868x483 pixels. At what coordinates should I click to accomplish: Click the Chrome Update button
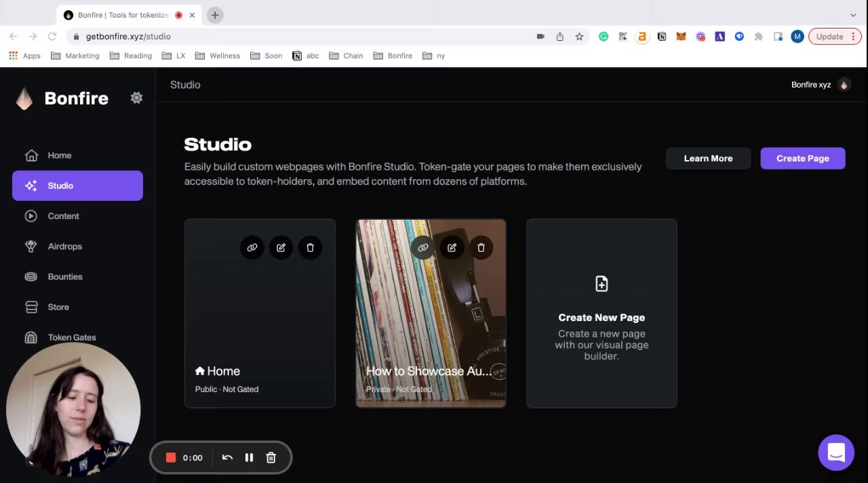pyautogui.click(x=835, y=37)
